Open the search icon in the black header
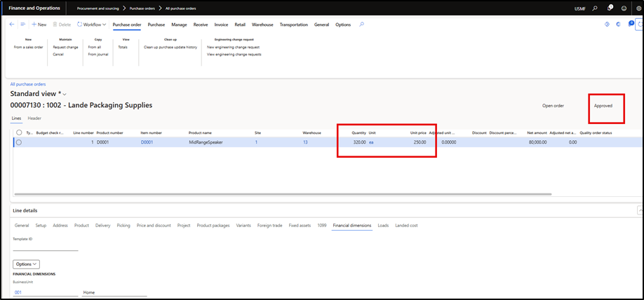The image size is (644, 300). coord(595,8)
